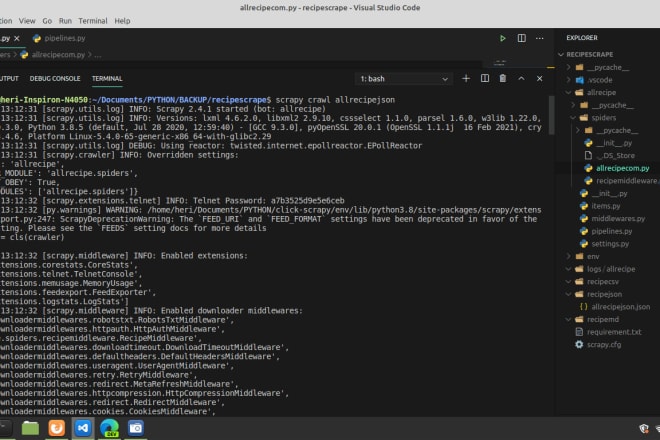Close the allrecipecom.py editor tab

tap(17, 38)
